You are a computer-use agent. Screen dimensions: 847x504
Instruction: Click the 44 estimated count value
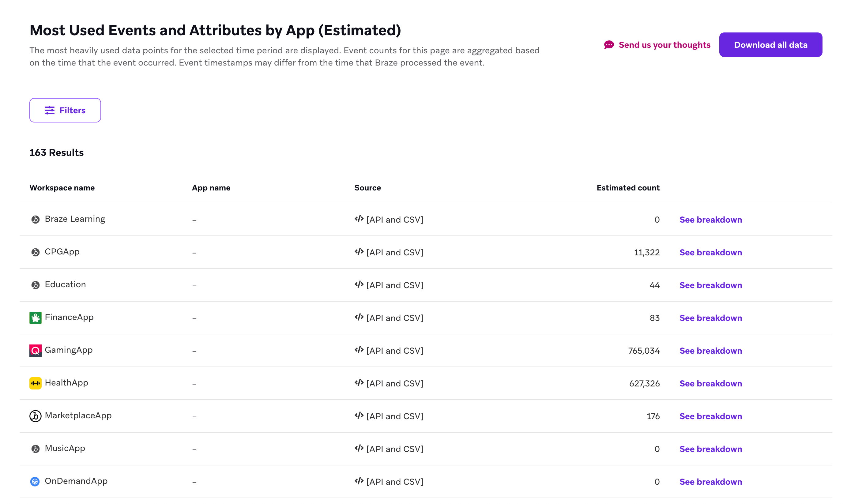pos(654,285)
